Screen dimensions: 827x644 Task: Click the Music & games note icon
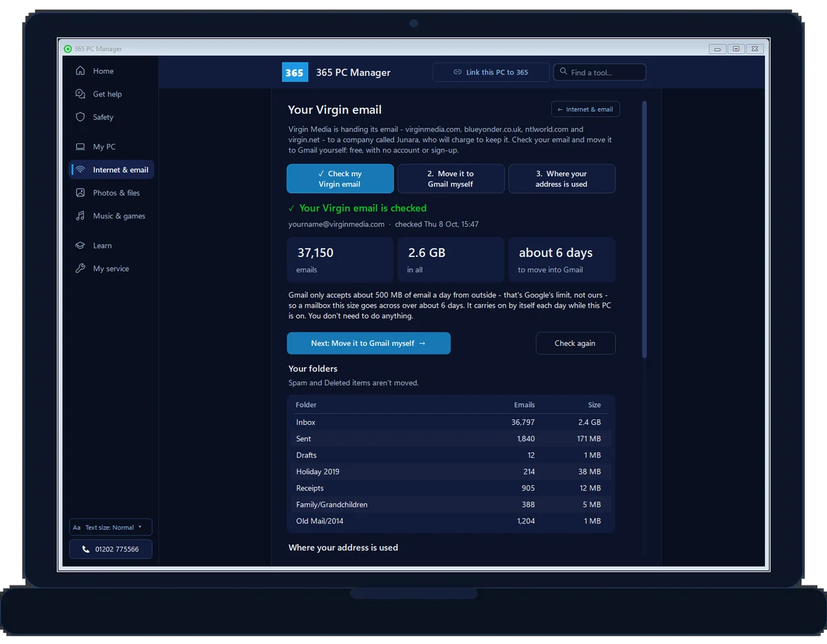(x=81, y=216)
